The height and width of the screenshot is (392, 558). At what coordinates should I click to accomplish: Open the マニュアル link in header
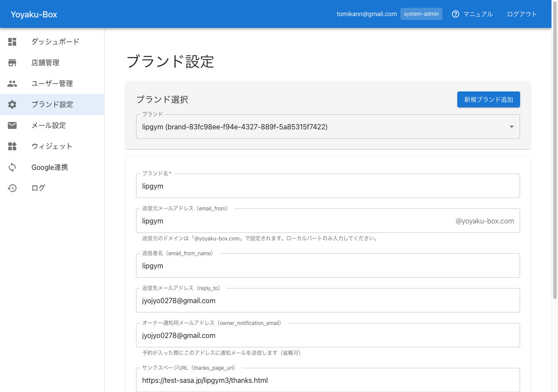478,14
